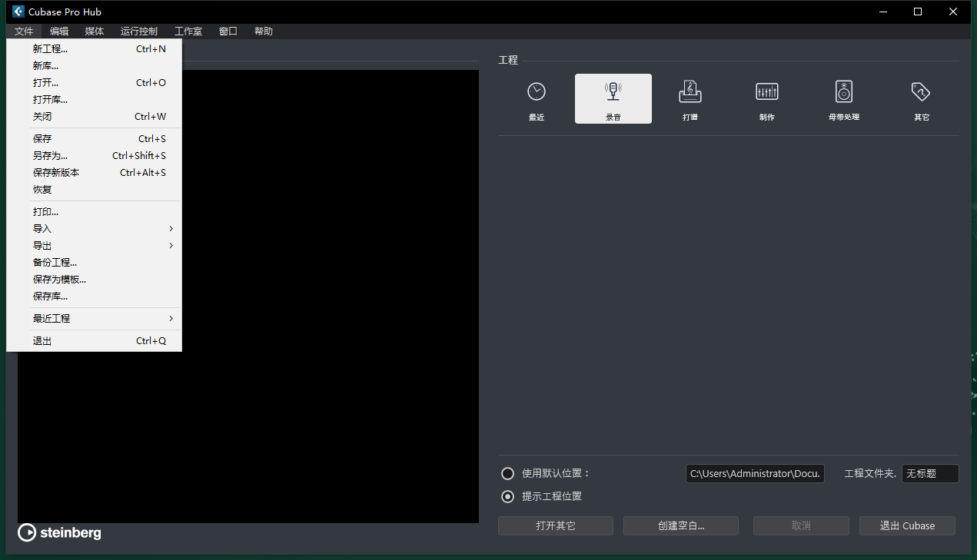Choose 新库... menu entry
The width and height of the screenshot is (977, 560).
(x=94, y=66)
